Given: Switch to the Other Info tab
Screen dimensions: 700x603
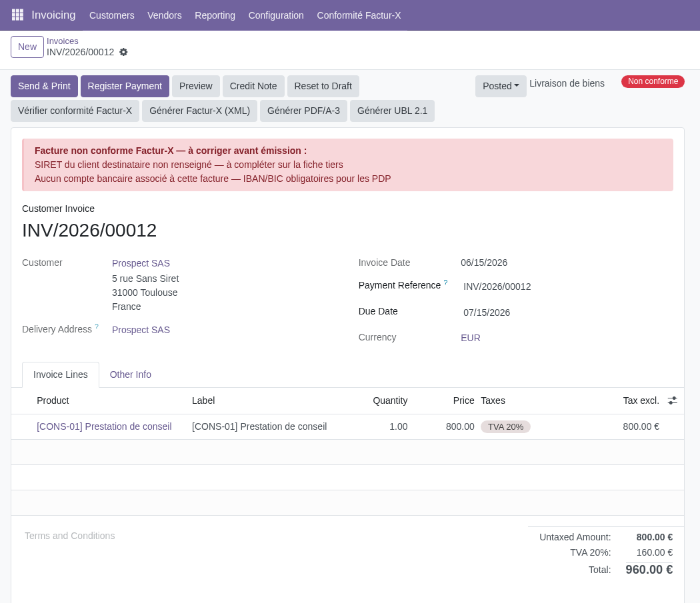Looking at the screenshot, I should (131, 374).
